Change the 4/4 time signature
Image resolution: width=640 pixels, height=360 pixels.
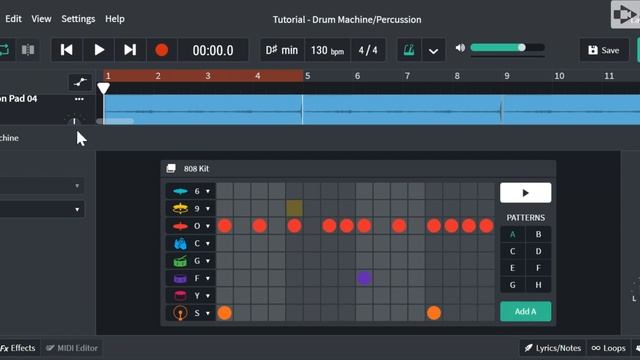click(368, 50)
